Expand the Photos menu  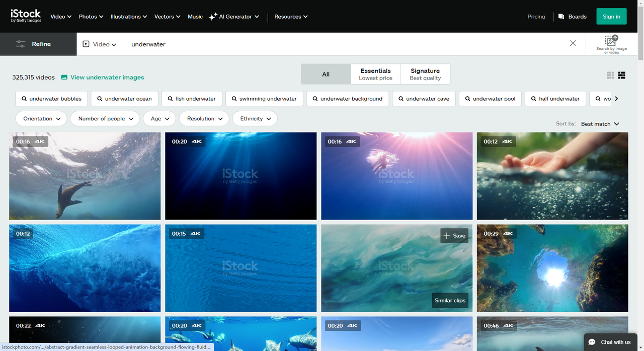pyautogui.click(x=91, y=17)
